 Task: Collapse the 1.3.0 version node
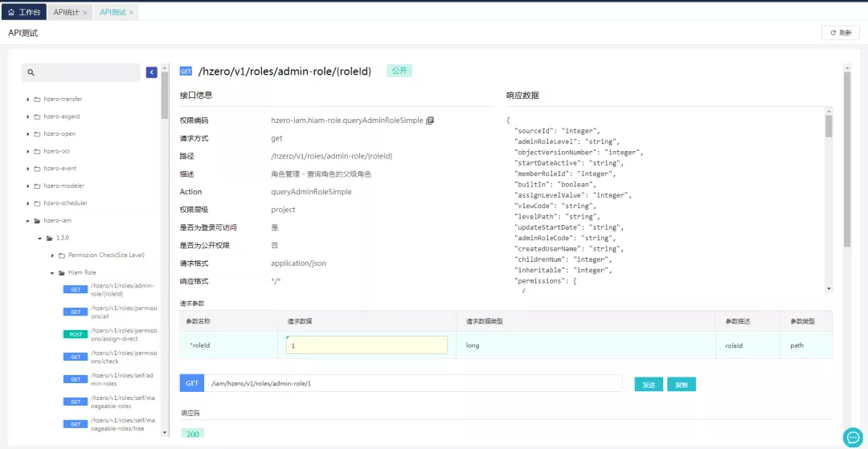pos(40,239)
